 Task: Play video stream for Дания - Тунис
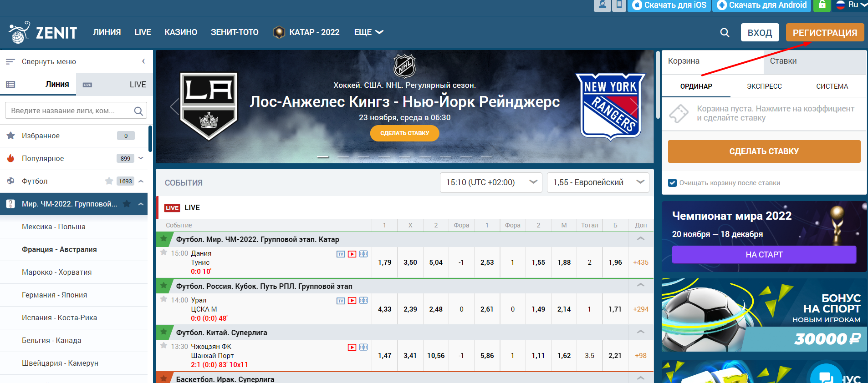pos(352,254)
